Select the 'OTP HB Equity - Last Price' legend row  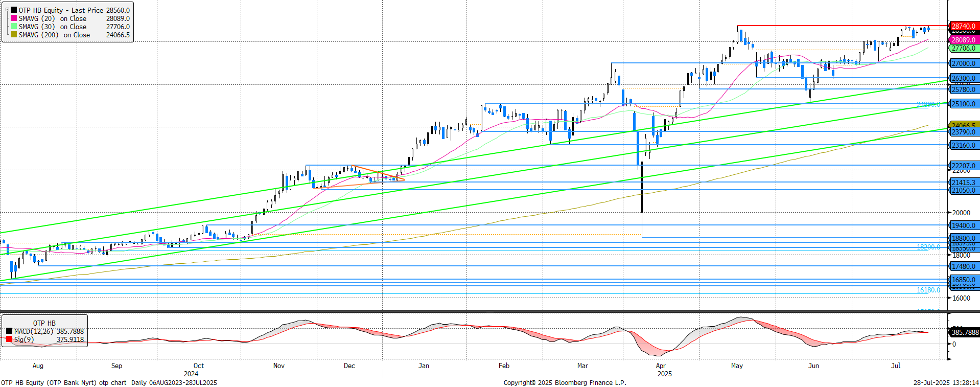(x=70, y=10)
